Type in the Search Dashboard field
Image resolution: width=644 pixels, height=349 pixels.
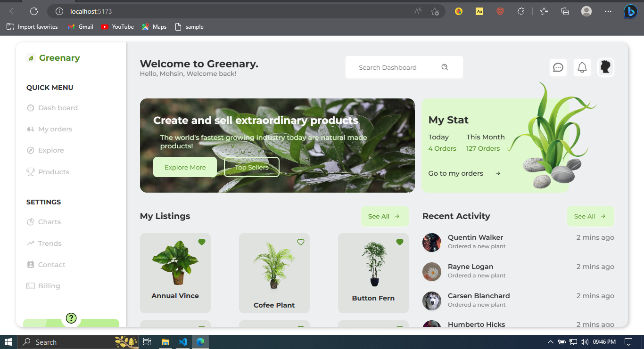398,67
